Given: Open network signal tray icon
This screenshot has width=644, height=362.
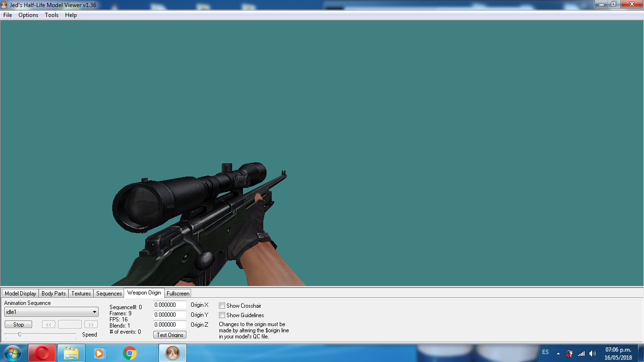Looking at the screenshot, I should (x=581, y=354).
